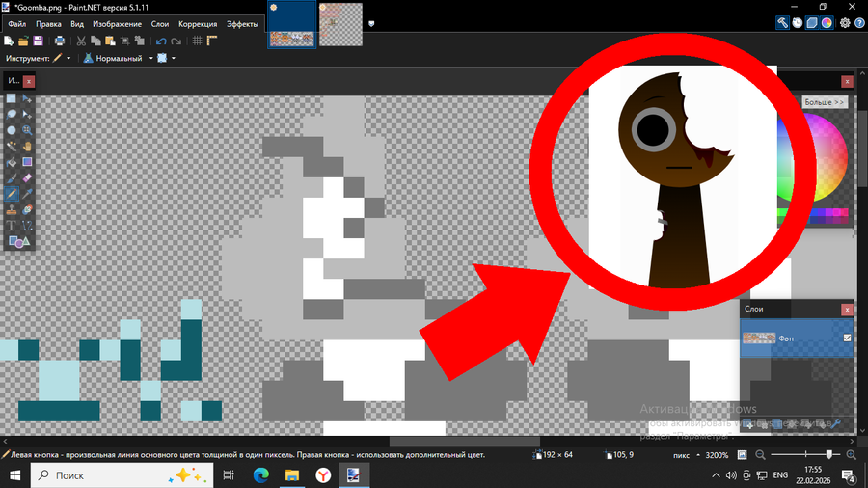Select the Clone Stamp tool

11,210
